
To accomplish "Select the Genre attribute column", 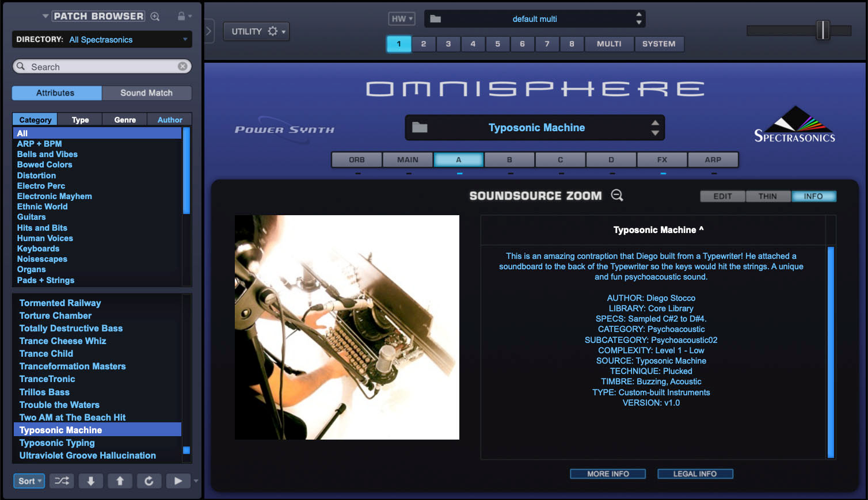I will pos(125,120).
